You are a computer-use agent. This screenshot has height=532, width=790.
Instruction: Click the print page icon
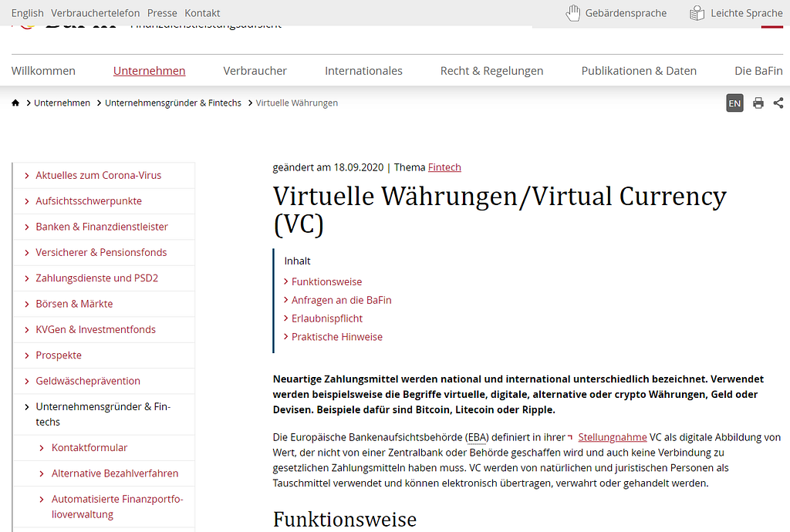758,103
